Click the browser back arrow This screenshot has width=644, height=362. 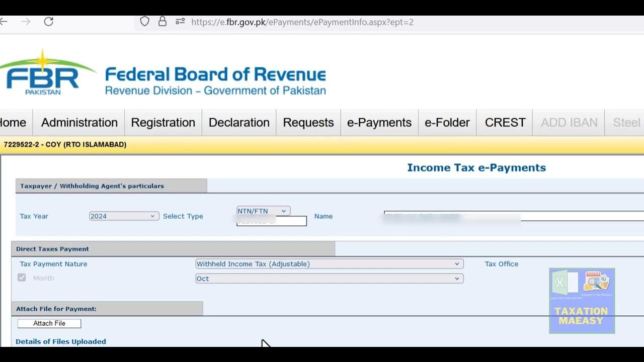[x=4, y=22]
